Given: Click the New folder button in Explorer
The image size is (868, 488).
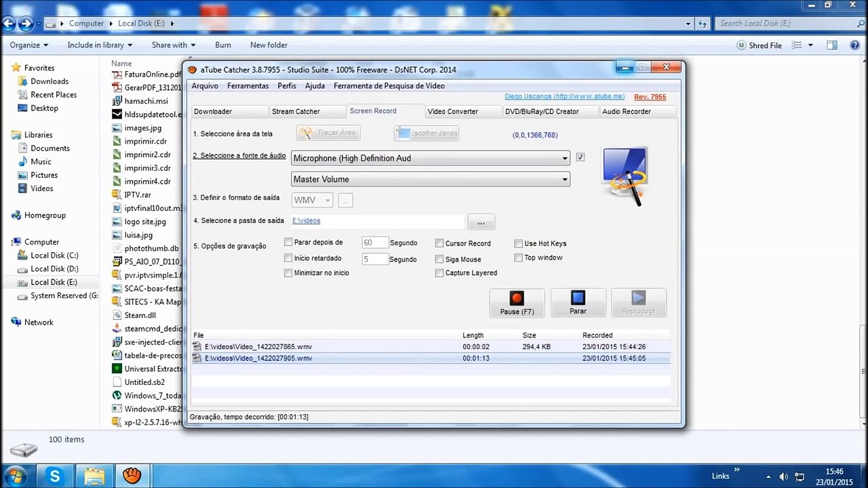Looking at the screenshot, I should pyautogui.click(x=269, y=45).
